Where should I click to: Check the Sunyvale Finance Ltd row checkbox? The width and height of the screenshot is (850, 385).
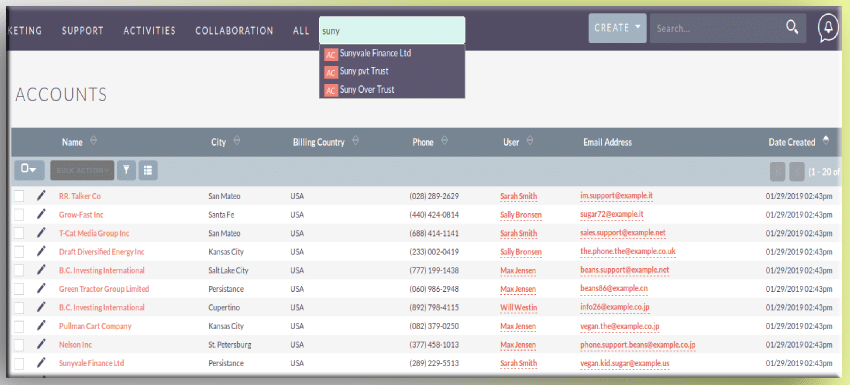[x=19, y=363]
